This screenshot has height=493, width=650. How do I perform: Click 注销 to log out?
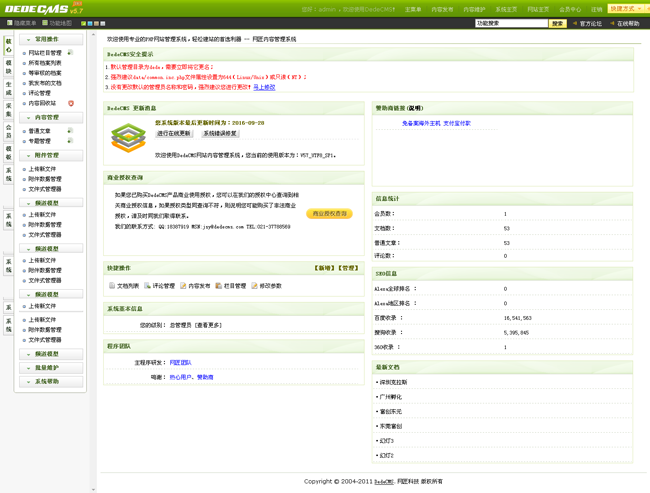tap(597, 9)
